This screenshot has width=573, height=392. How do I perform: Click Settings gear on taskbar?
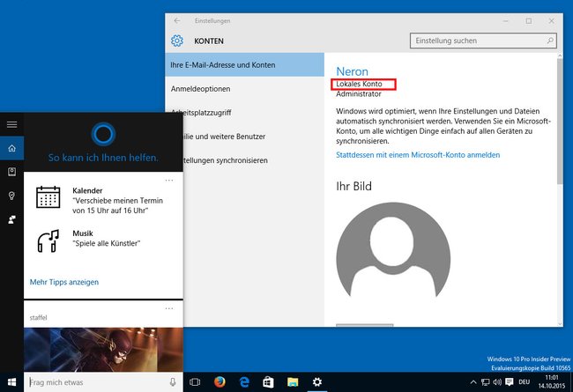click(317, 382)
